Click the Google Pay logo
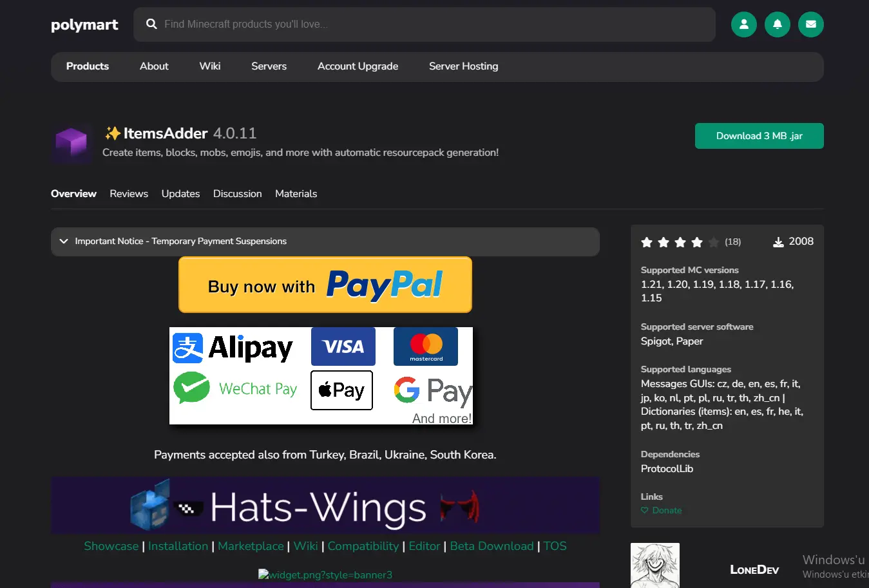Viewport: 869px width, 588px height. coord(433,390)
